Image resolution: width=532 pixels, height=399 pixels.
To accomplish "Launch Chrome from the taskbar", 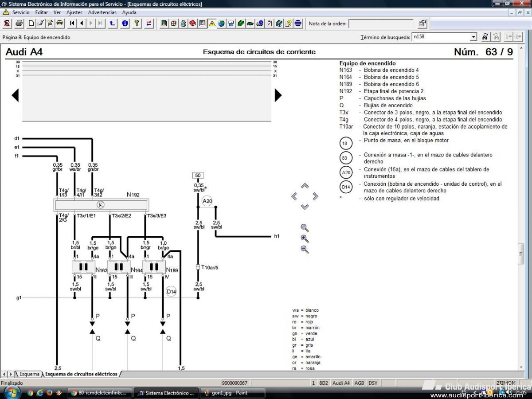I will click(30, 393).
